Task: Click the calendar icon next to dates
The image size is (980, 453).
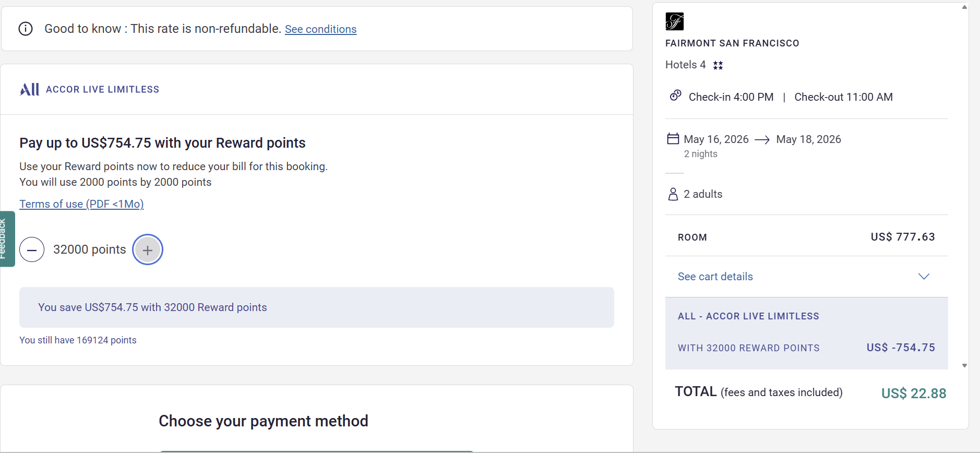Action: pyautogui.click(x=673, y=139)
